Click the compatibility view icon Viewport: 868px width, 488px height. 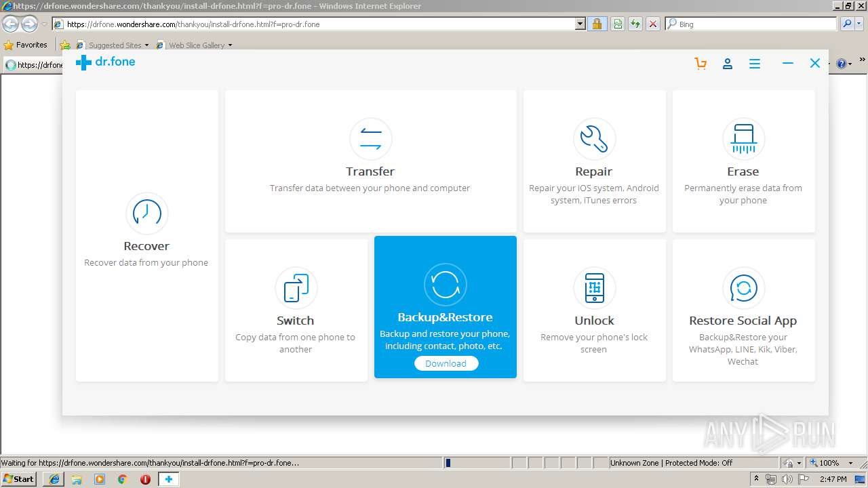pos(618,24)
